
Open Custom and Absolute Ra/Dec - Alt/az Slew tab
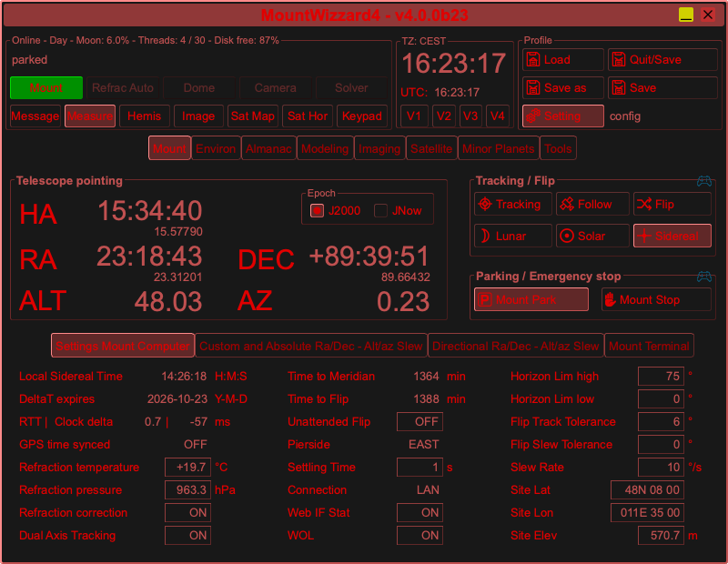(x=311, y=346)
